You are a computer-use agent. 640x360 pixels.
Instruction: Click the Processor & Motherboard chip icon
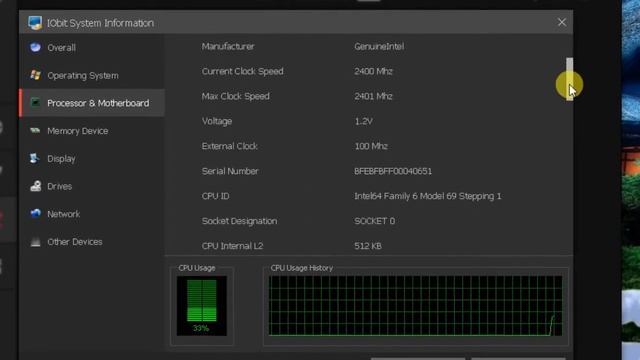pos(36,103)
